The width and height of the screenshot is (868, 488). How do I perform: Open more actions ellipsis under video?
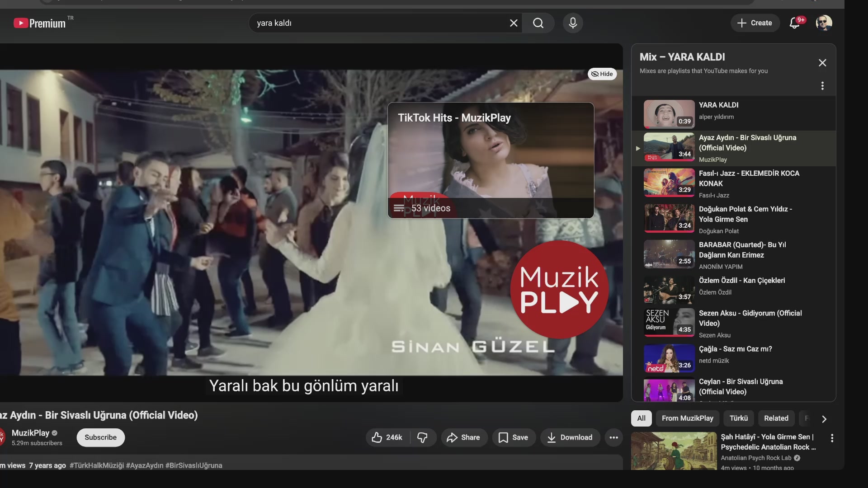coord(613,437)
